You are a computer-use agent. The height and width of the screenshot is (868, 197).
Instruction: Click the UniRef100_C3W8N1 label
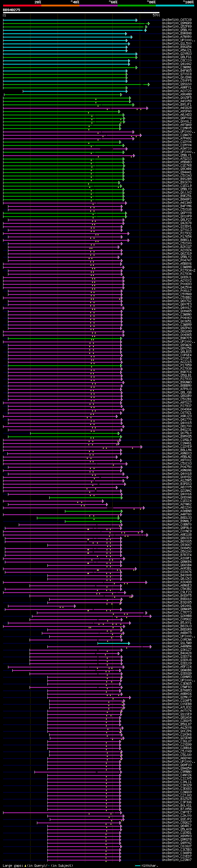click(177, 67)
